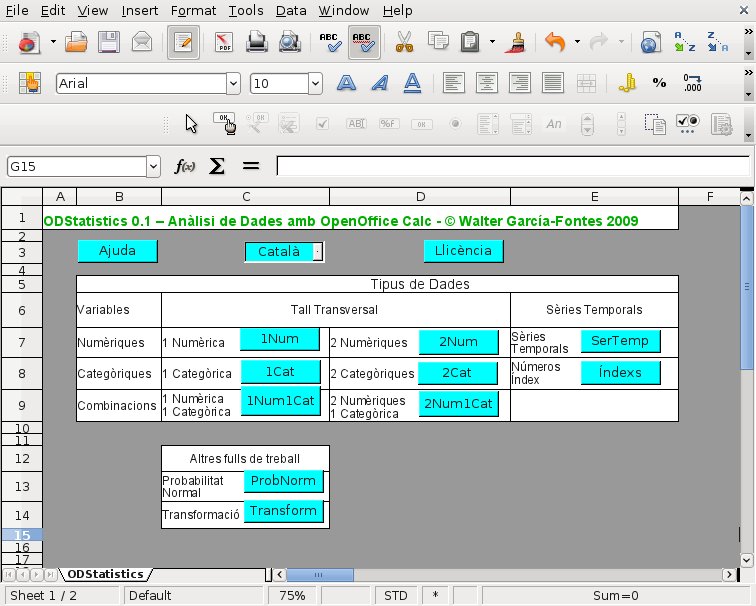This screenshot has width=756, height=606.
Task: Toggle Bold formatting icon
Action: tap(347, 83)
